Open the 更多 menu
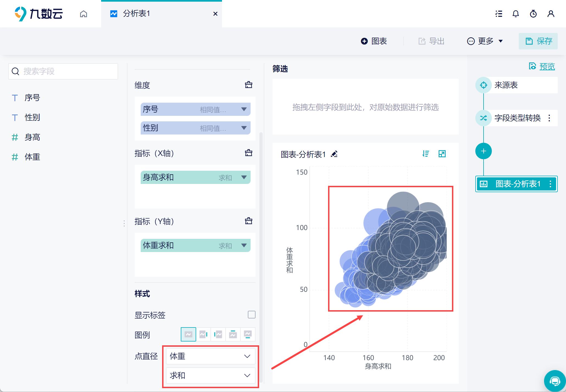Image resolution: width=566 pixels, height=392 pixels. pyautogui.click(x=485, y=41)
